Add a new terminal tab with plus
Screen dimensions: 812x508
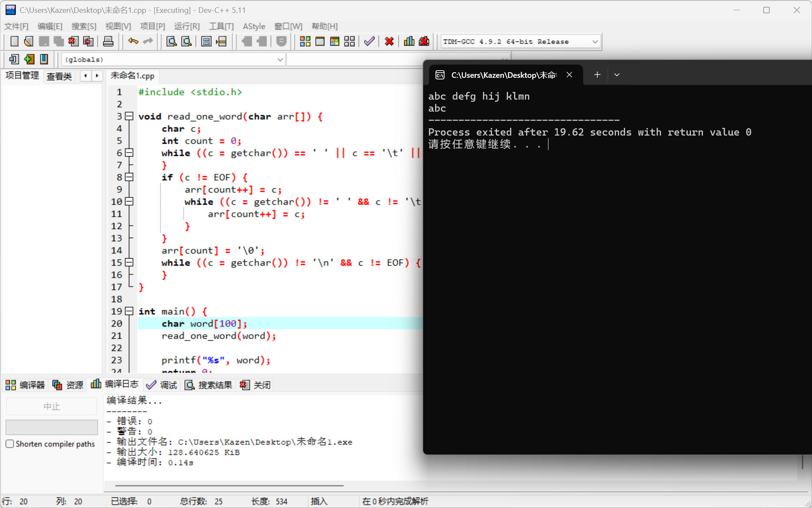597,75
